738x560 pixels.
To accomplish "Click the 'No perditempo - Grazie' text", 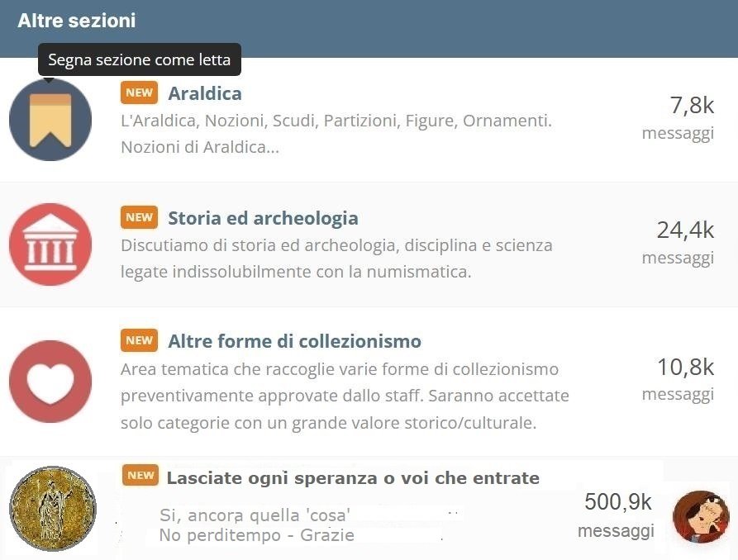I will point(256,535).
